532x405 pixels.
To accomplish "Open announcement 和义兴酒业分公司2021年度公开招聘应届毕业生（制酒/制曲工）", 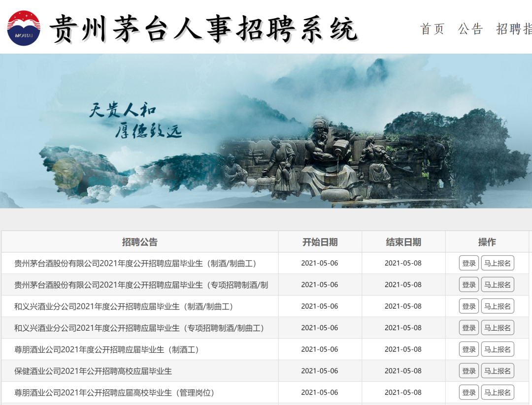I will [x=124, y=307].
